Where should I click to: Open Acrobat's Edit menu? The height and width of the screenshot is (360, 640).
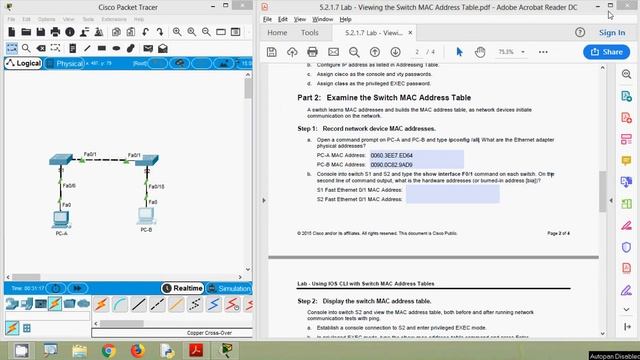282,19
